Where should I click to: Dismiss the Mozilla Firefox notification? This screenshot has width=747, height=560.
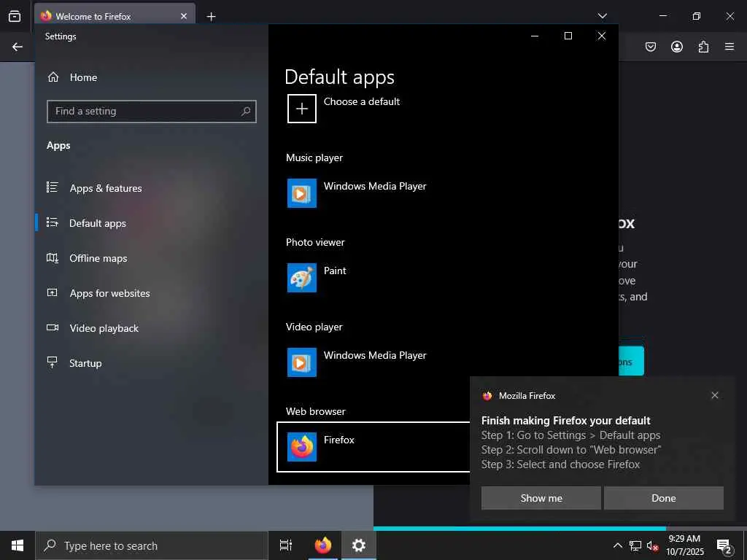pyautogui.click(x=715, y=395)
